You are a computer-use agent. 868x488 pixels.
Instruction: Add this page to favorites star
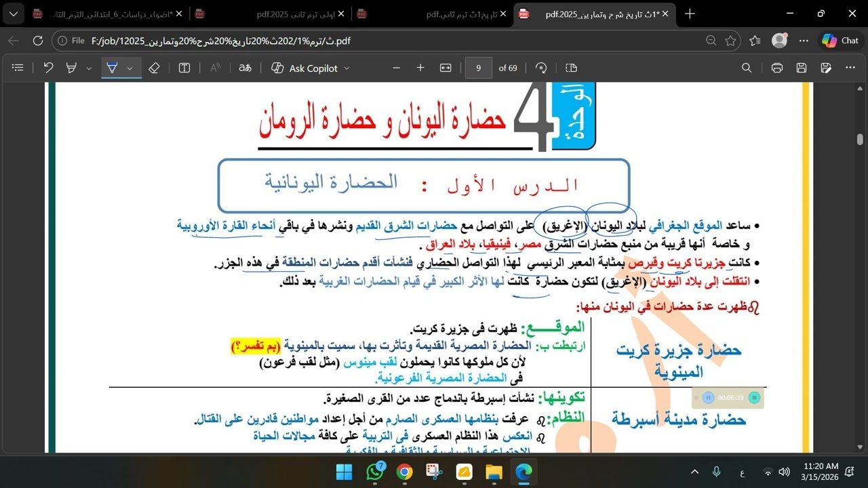coord(730,41)
